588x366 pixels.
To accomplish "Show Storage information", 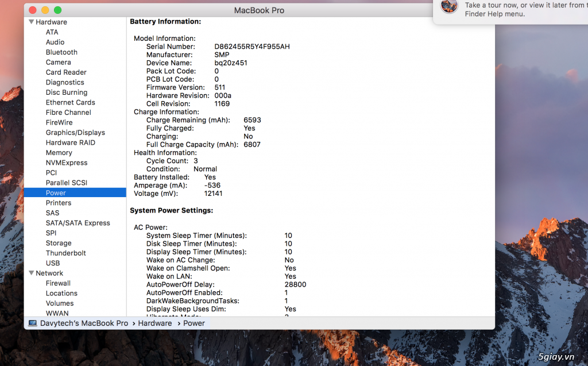I will tap(59, 243).
